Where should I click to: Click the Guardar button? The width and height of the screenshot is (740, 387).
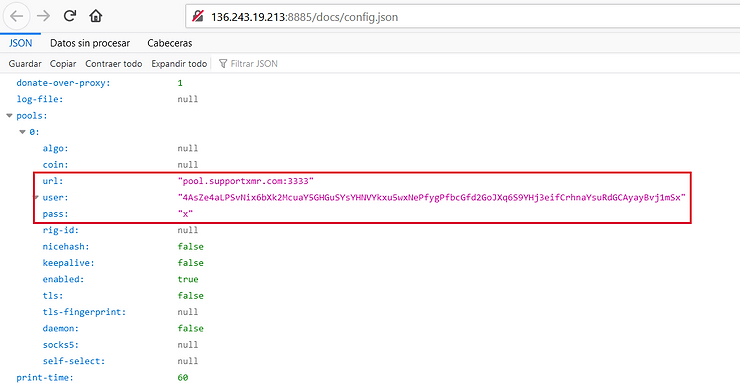(x=25, y=64)
